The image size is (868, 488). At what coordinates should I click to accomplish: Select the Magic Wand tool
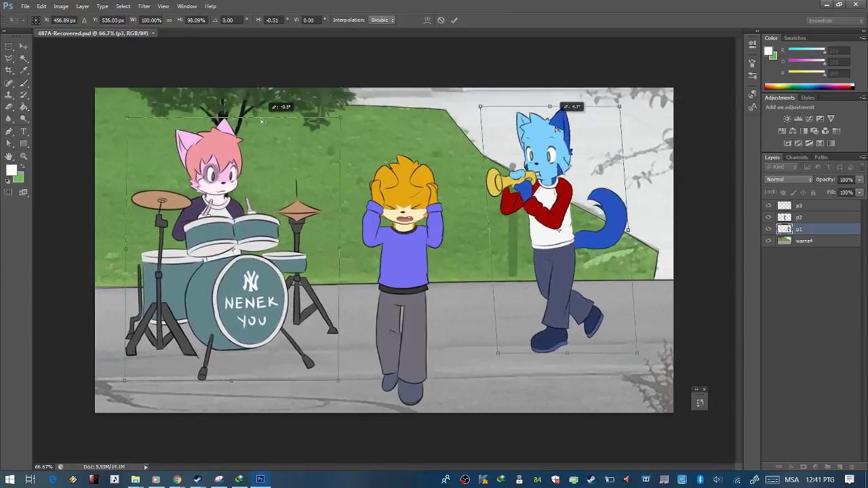coord(23,58)
